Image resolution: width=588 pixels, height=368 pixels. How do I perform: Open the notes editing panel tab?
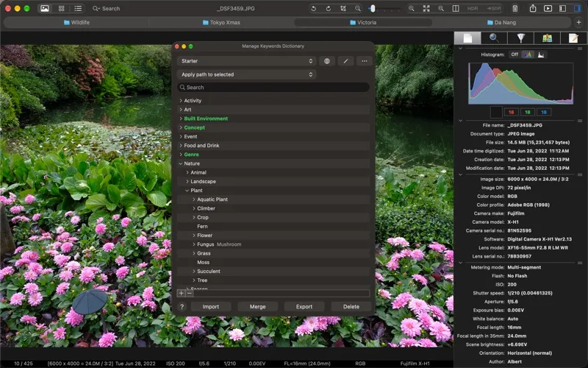[573, 38]
